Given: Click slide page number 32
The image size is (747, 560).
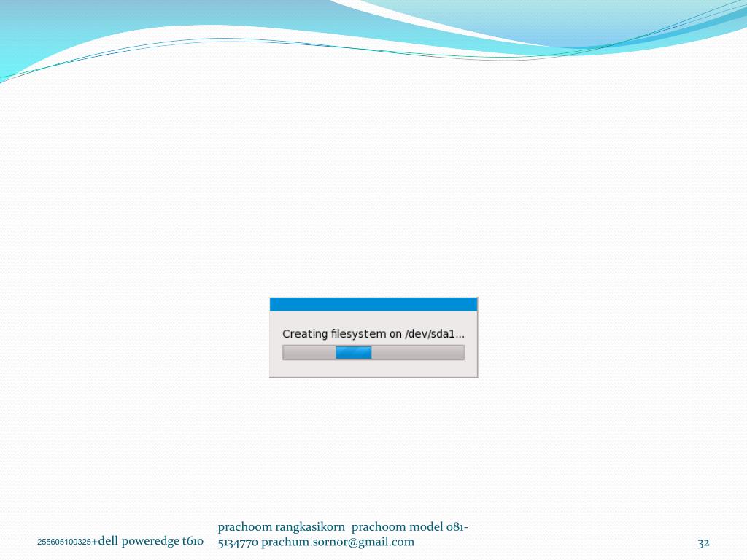Looking at the screenshot, I should tap(704, 542).
